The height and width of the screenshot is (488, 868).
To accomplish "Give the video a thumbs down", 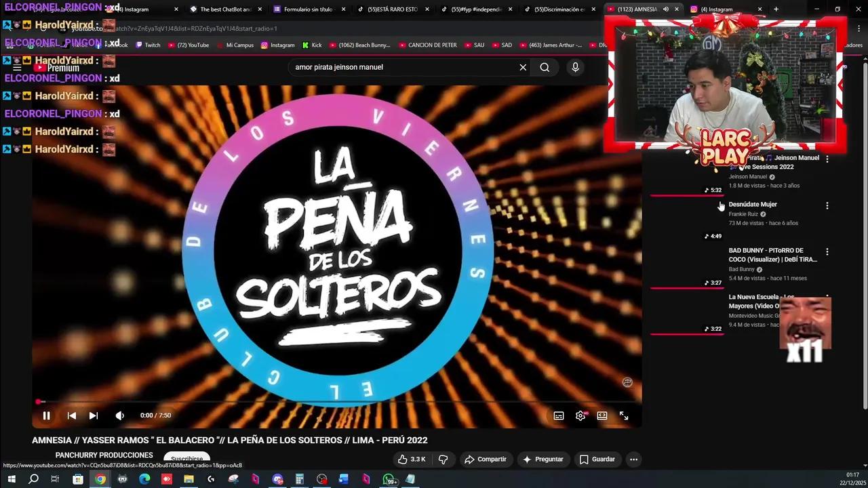I will (x=443, y=459).
